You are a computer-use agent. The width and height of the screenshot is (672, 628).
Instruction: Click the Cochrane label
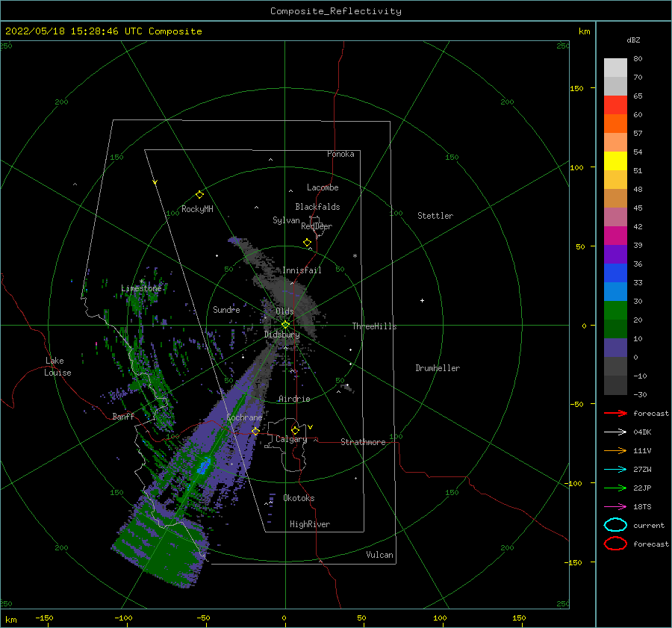click(x=244, y=417)
